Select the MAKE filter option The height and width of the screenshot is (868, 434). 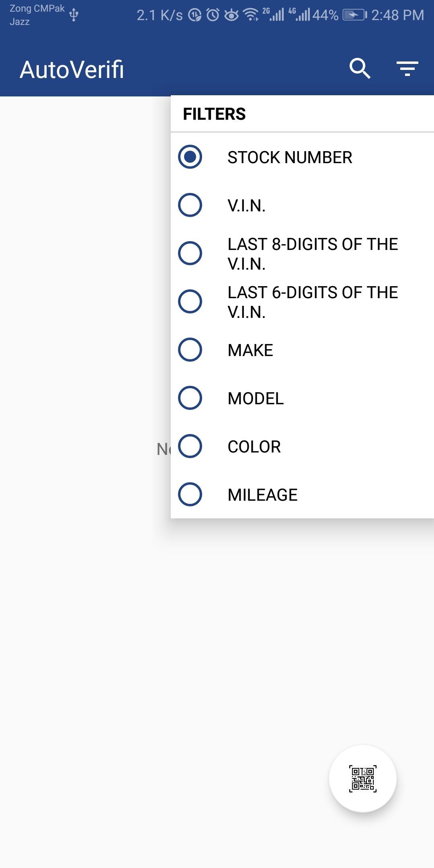[302, 350]
